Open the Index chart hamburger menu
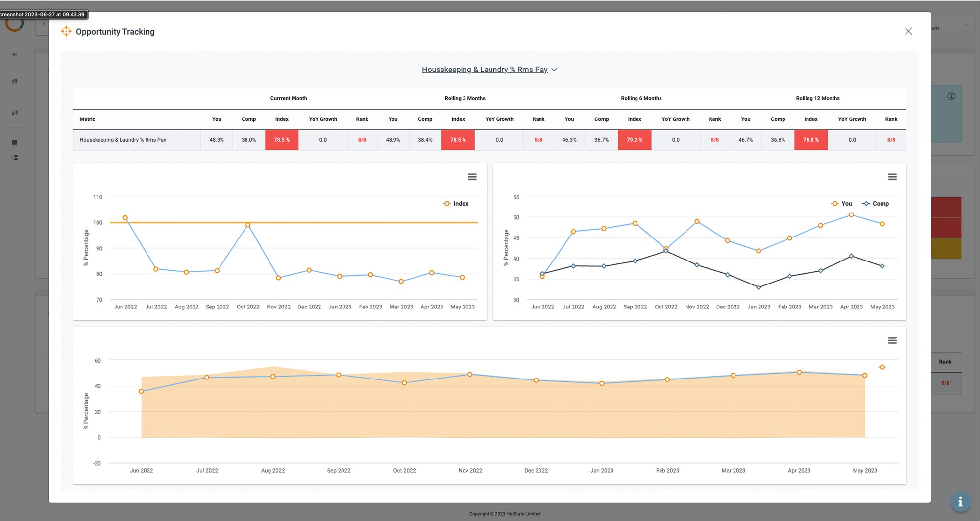Screen dimensions: 980x521 pos(472,177)
